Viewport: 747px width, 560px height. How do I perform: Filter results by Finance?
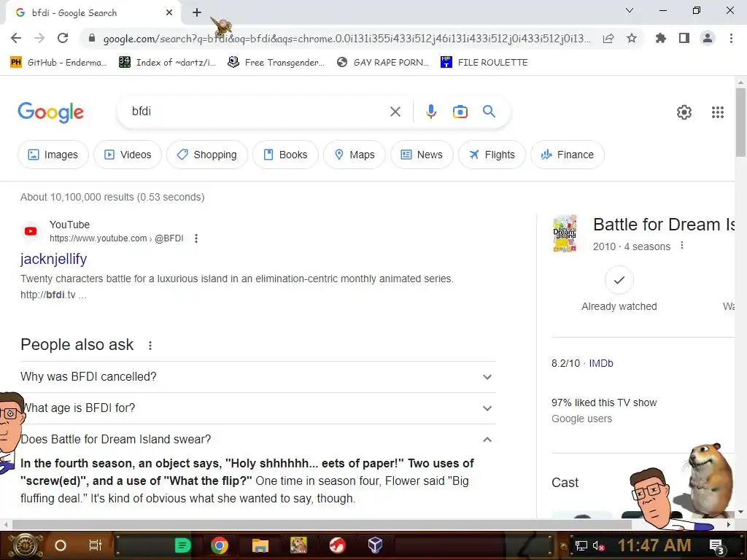point(568,155)
